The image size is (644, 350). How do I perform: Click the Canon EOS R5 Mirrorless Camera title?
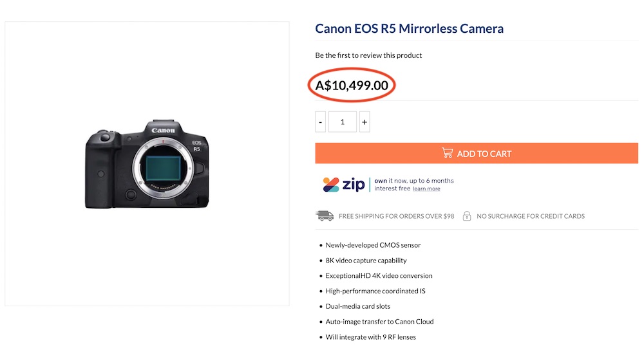tap(409, 28)
